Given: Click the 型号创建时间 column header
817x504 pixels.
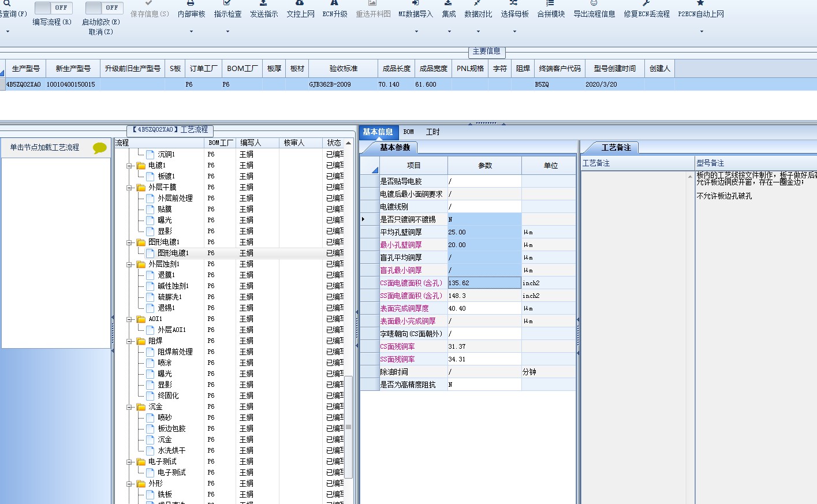Looking at the screenshot, I should 615,68.
